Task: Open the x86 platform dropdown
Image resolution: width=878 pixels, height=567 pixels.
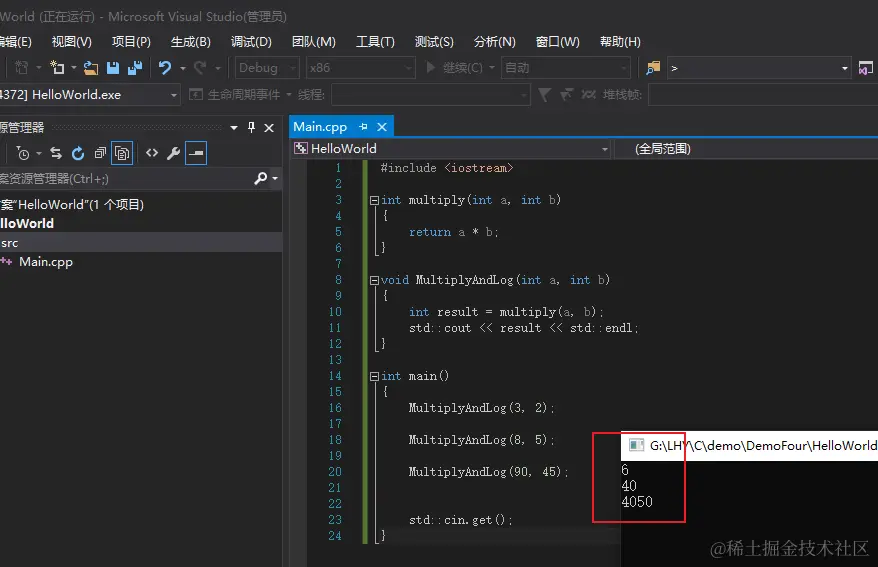Action: pyautogui.click(x=361, y=68)
